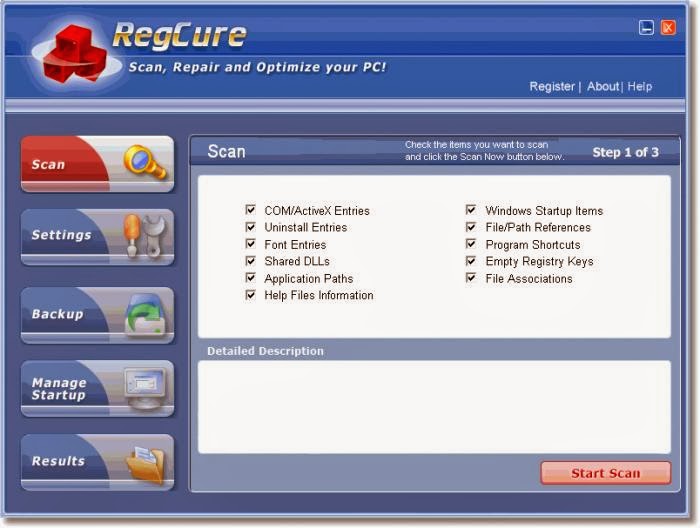Screen dimensions: 700x528
Task: Click the Step 1 of 3 indicator
Action: (625, 152)
